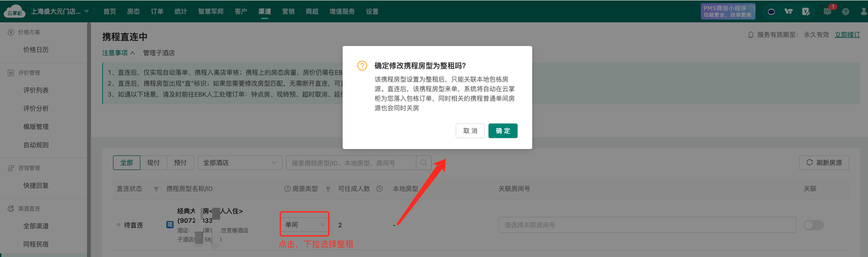
Task: Switch to the 管理子酒店 tab
Action: (159, 53)
